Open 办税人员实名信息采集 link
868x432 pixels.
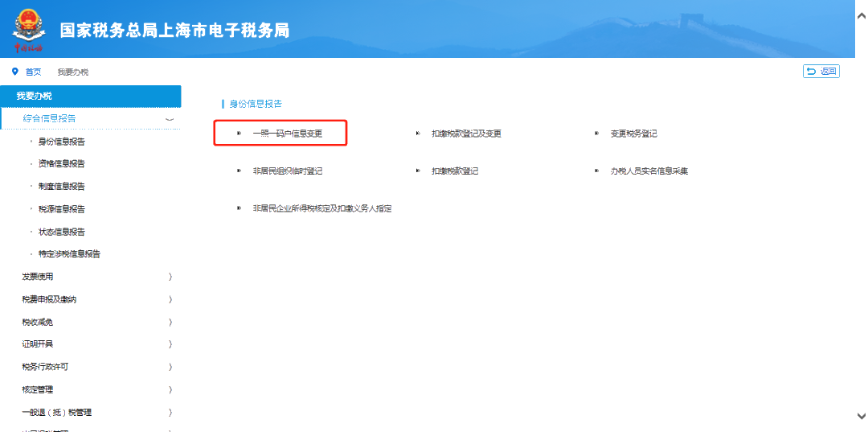(649, 171)
